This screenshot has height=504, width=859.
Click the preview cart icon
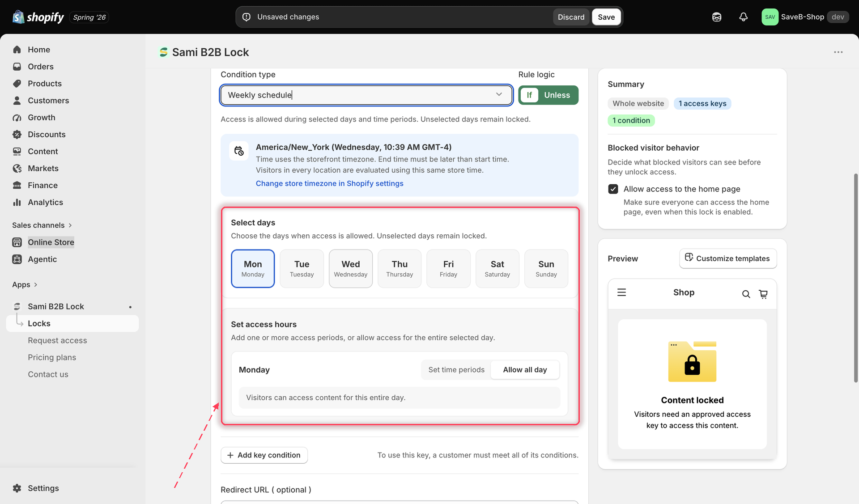click(x=763, y=294)
